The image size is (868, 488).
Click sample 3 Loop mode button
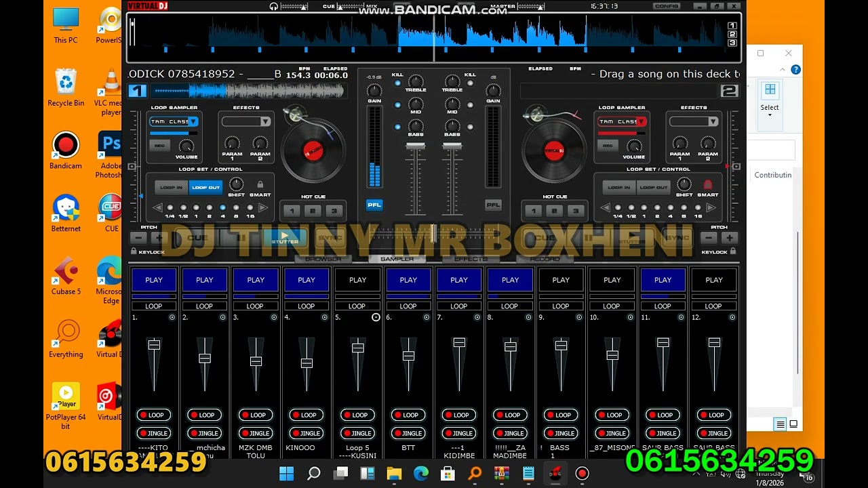point(256,415)
